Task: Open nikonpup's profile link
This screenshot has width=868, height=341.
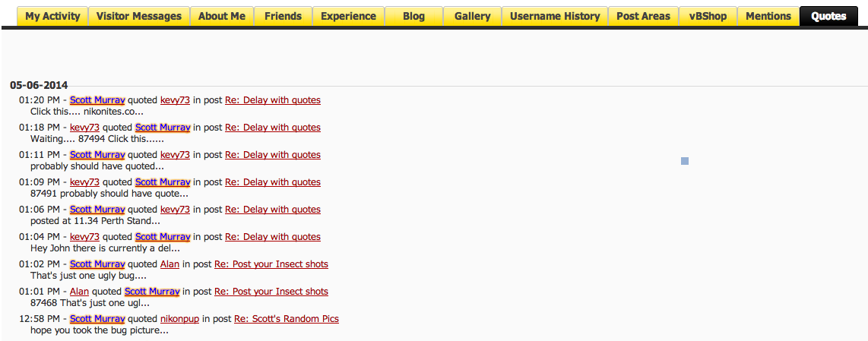Action: 179,319
